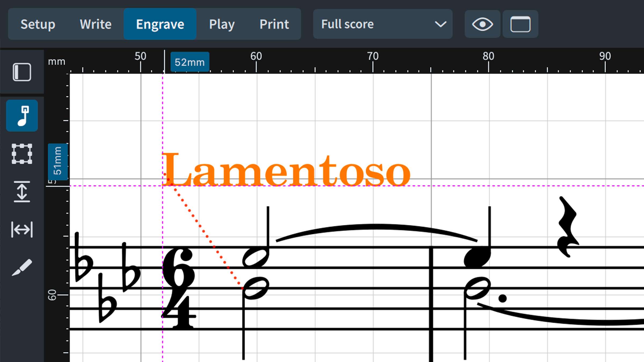The height and width of the screenshot is (362, 644).
Task: Click the 51mm vertical ruler marker
Action: 57,161
